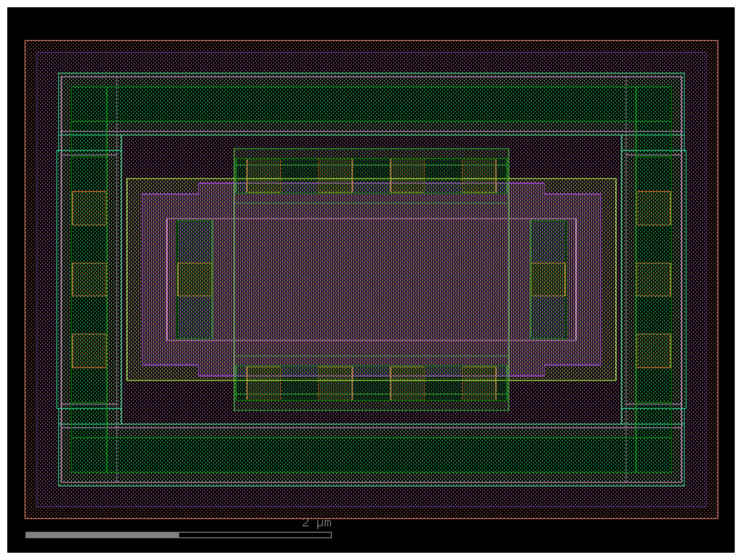Viewport: 742px width, 560px height.
Task: Select the middle orange contact in the left guard column
Action: tap(89, 279)
